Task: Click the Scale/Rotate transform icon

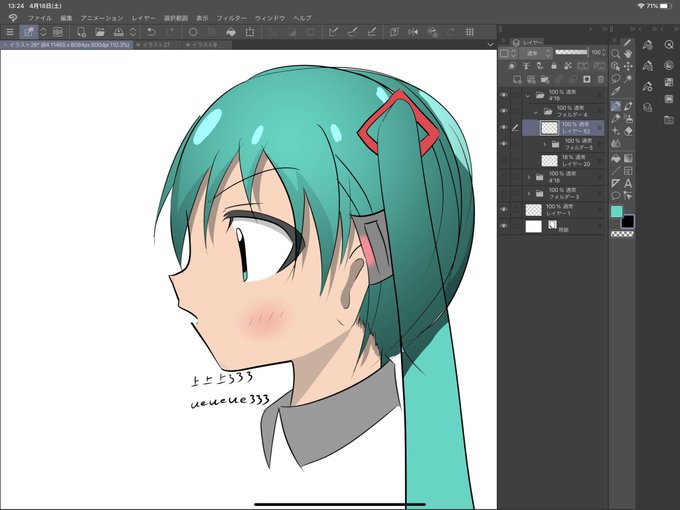Action: 250,32
